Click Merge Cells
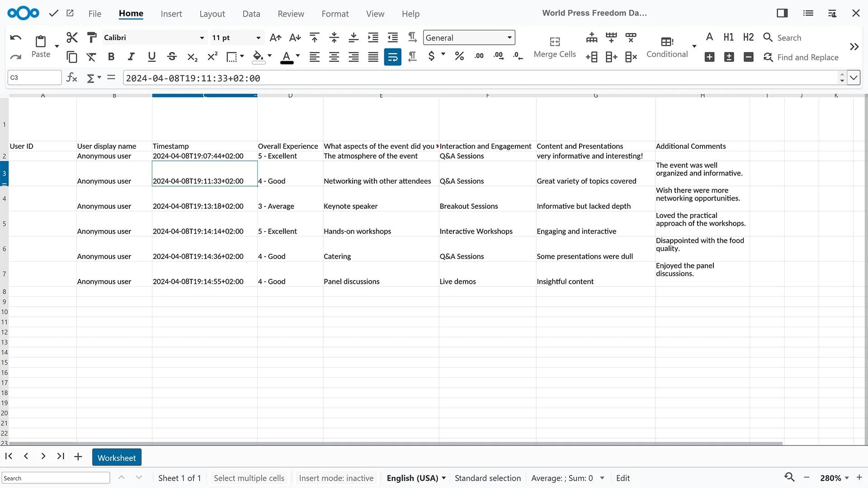 pyautogui.click(x=555, y=46)
